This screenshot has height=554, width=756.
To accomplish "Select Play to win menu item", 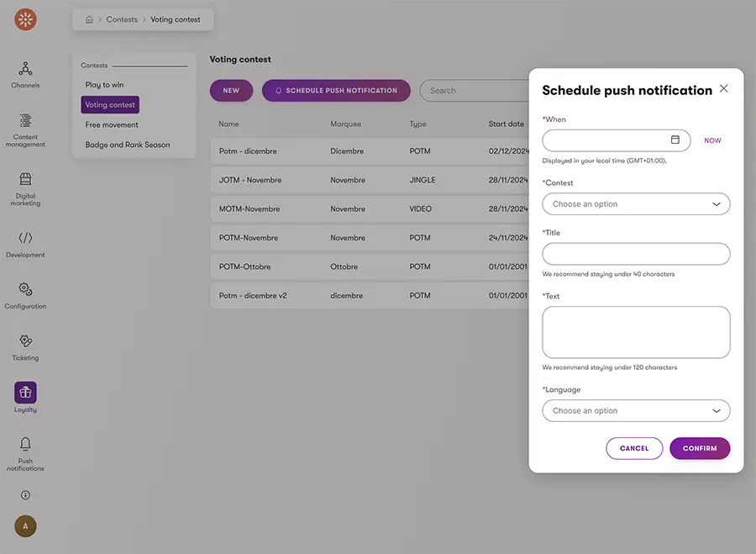I will 104,85.
